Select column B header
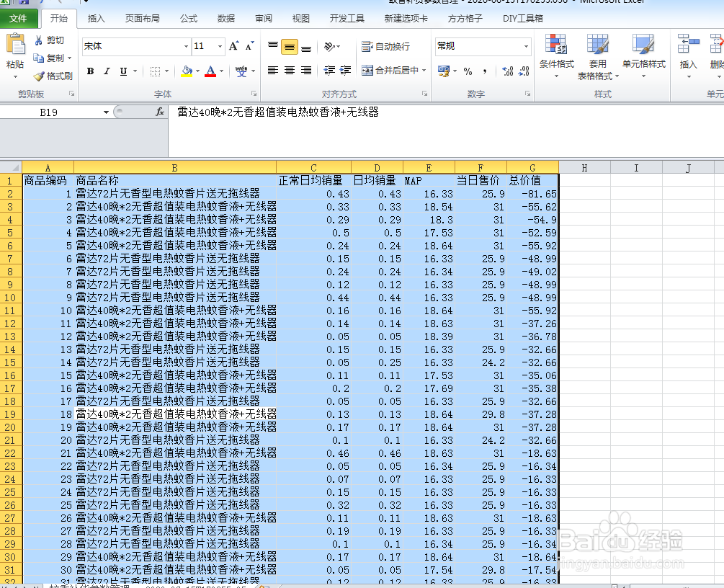The width and height of the screenshot is (724, 588). tap(174, 168)
